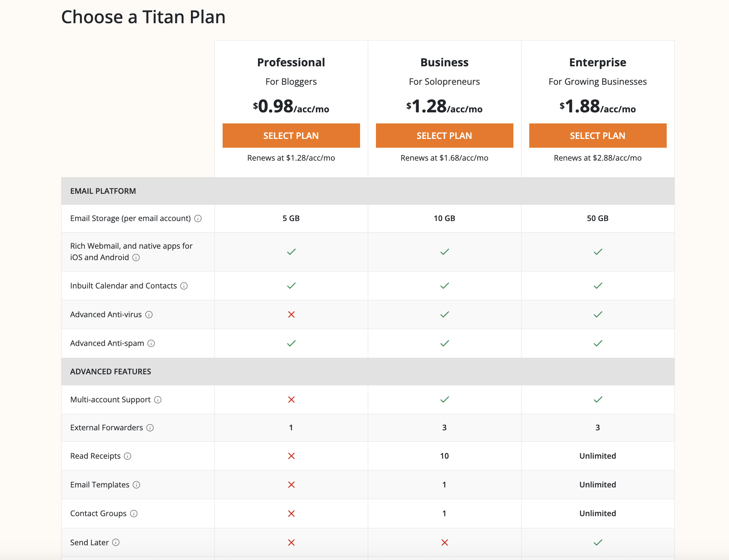Click the '$1.88/acc/mo' price

[598, 106]
